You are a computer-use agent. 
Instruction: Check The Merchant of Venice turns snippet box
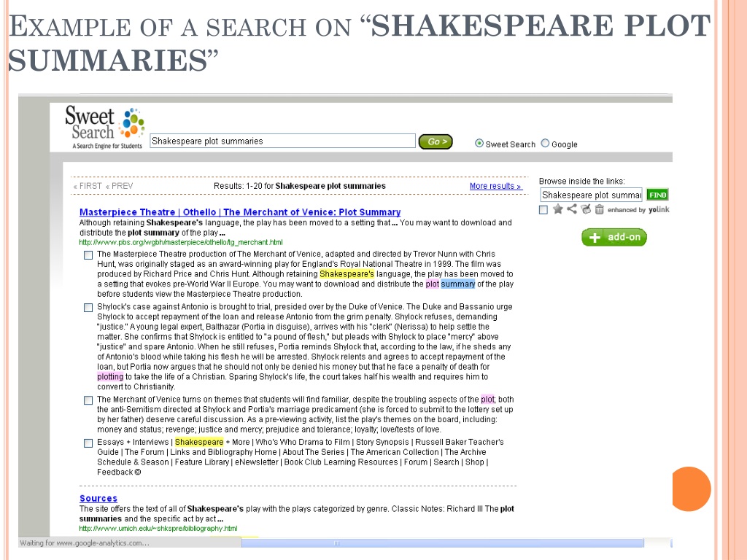click(88, 400)
